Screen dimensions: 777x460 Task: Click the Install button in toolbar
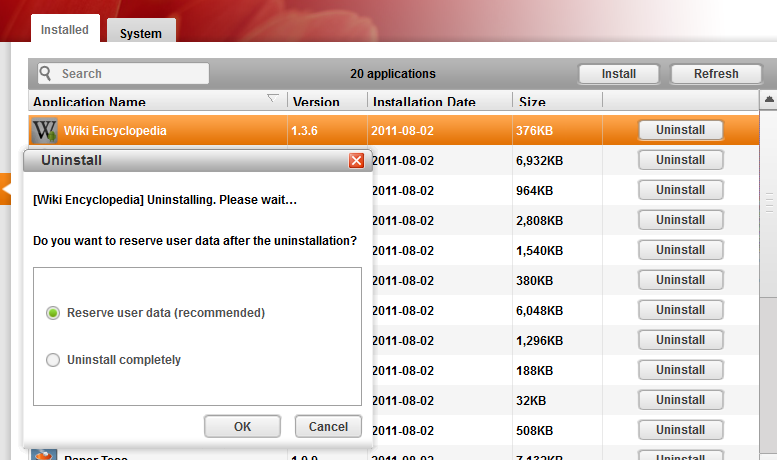[619, 74]
